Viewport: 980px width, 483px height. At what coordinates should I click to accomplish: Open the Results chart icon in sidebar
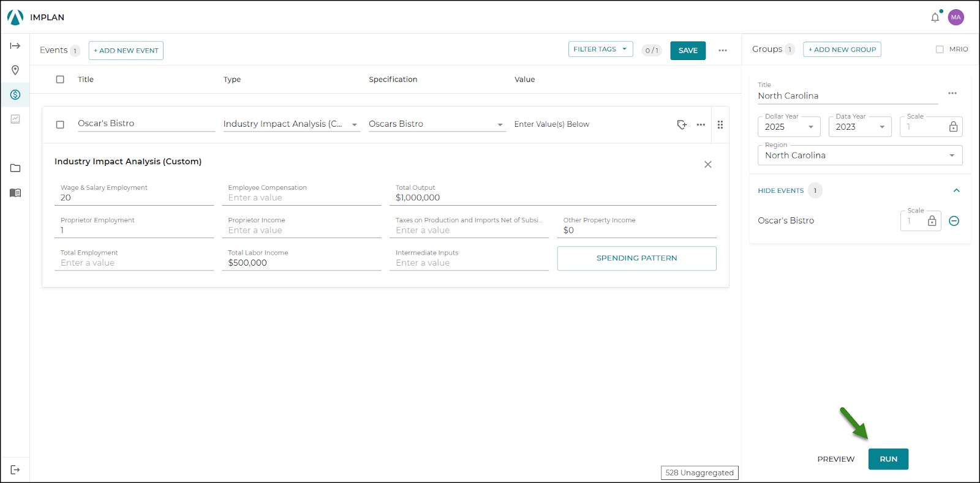click(x=15, y=119)
